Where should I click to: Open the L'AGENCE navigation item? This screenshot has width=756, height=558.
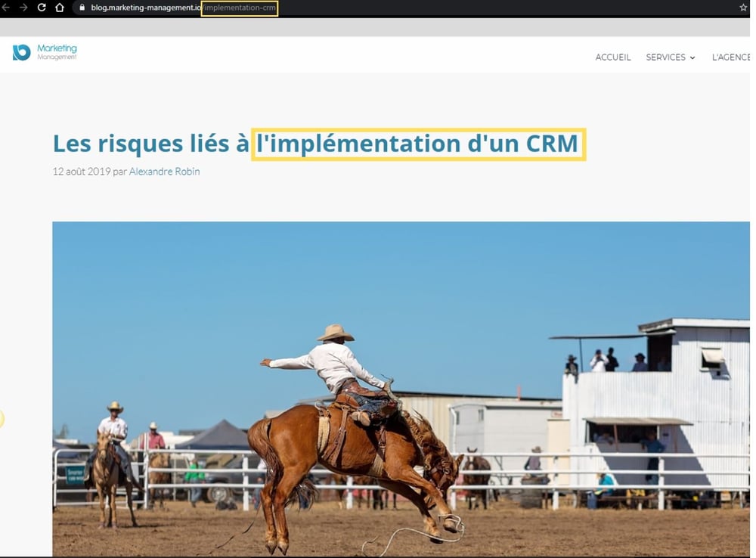730,57
